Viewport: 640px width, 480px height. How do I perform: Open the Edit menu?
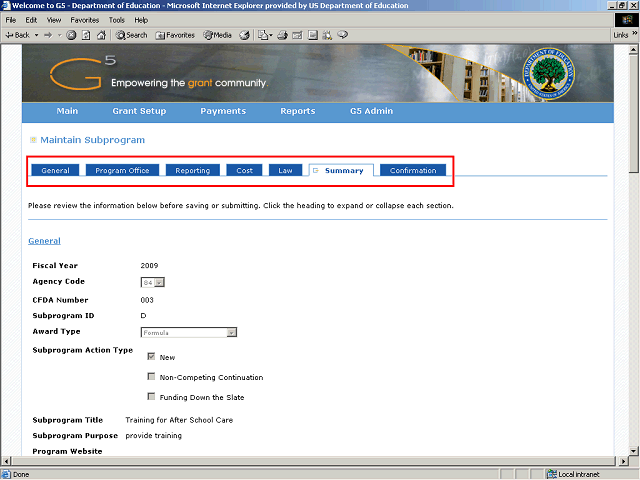coord(31,20)
